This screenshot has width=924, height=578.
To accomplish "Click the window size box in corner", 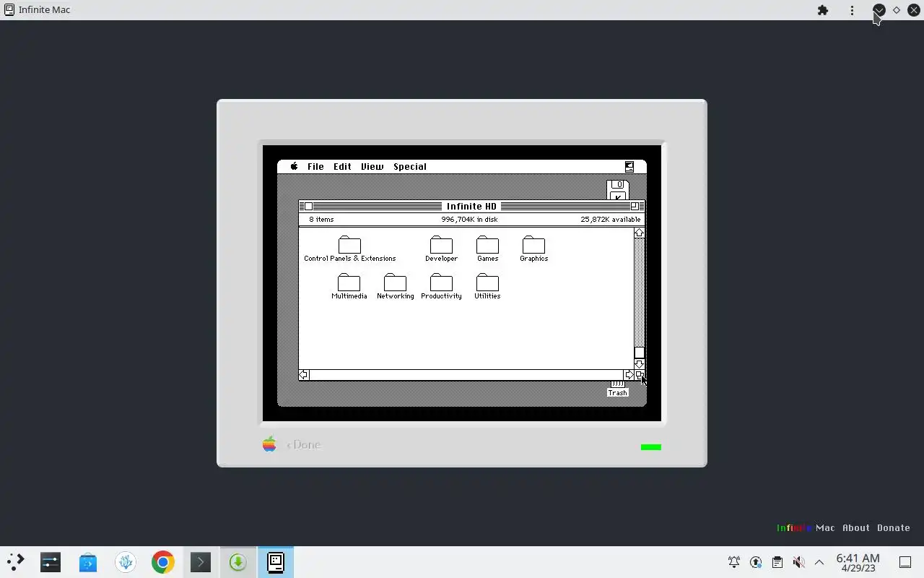I will (x=639, y=374).
